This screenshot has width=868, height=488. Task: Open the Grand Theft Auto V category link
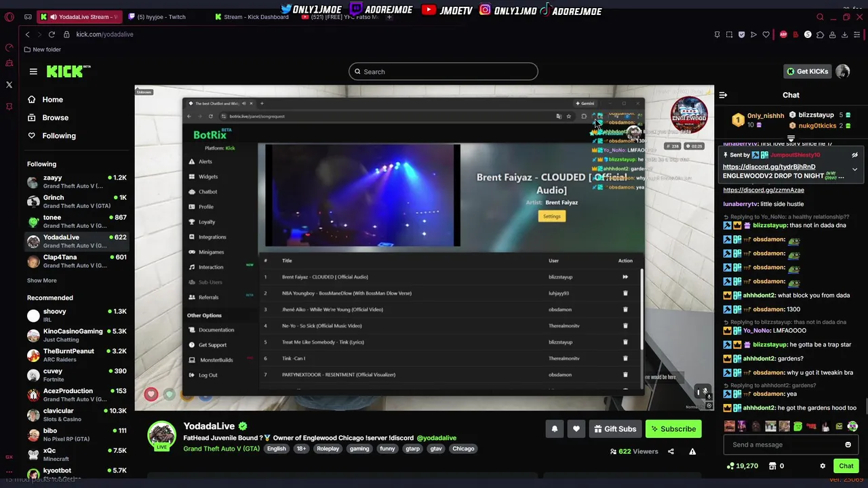(221, 449)
